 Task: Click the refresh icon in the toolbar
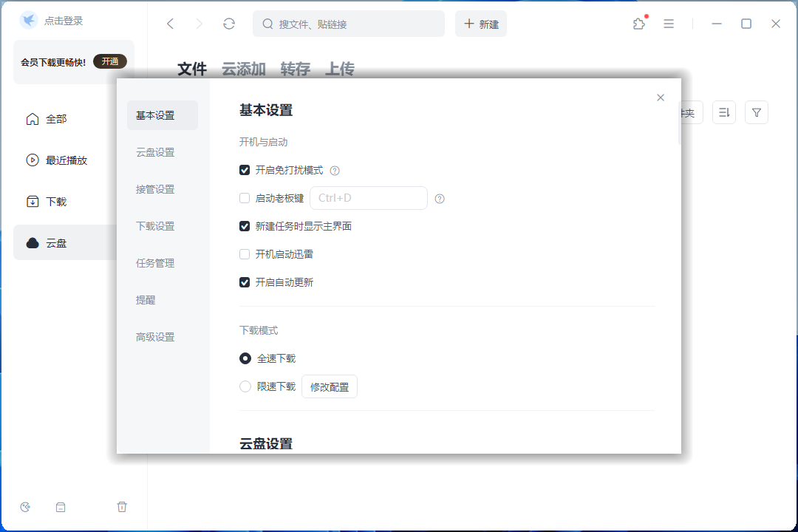click(x=229, y=23)
